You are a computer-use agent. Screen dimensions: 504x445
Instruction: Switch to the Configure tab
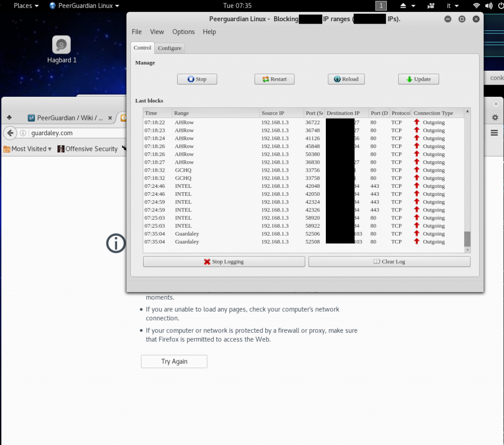[x=169, y=48]
